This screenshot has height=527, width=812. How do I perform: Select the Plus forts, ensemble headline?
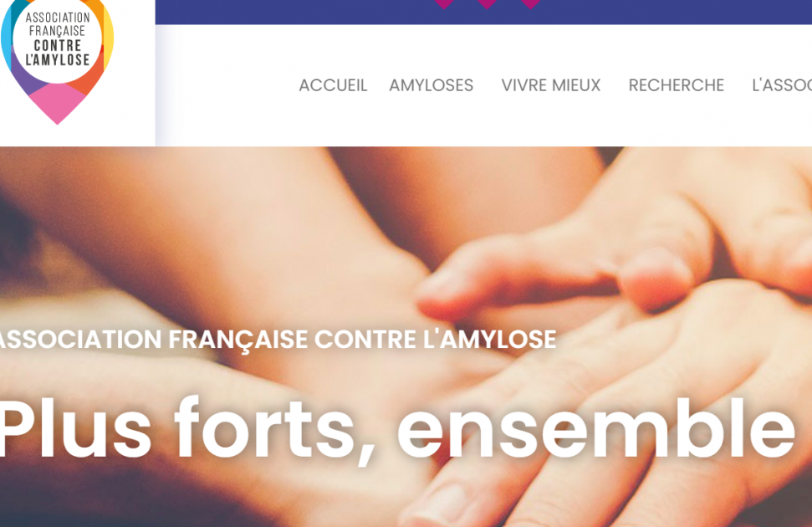[396, 430]
